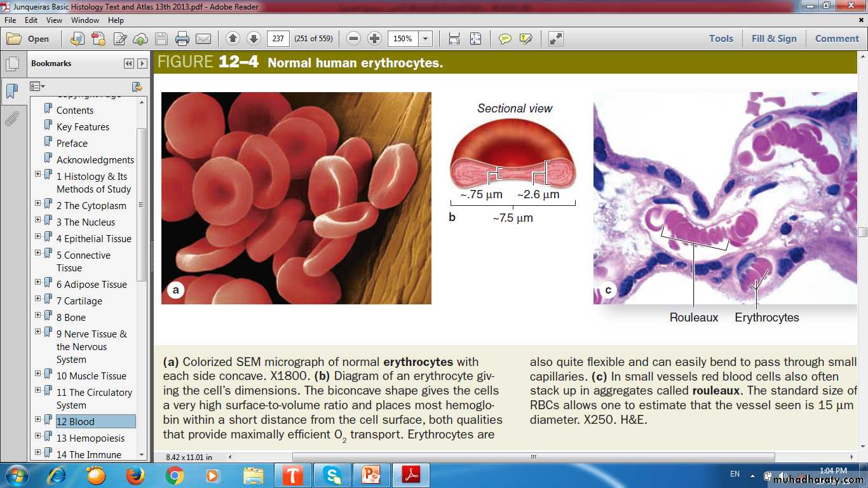The image size is (868, 488).
Task: Select the 13 Hemopoiesis bookmark
Action: pyautogui.click(x=90, y=438)
